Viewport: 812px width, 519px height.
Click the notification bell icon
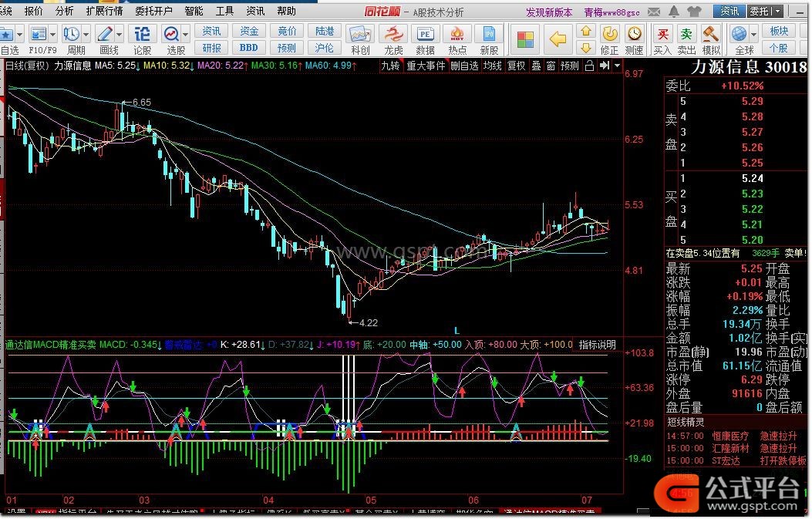click(674, 12)
